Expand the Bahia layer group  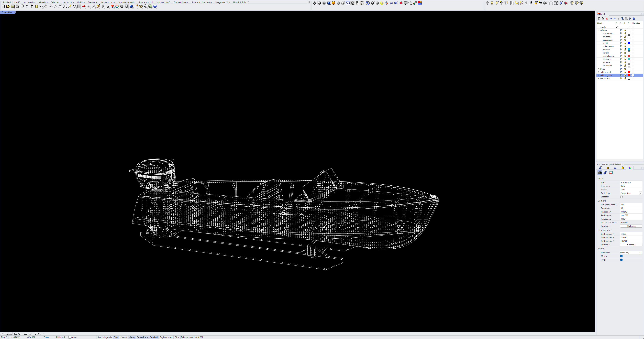pos(598,69)
